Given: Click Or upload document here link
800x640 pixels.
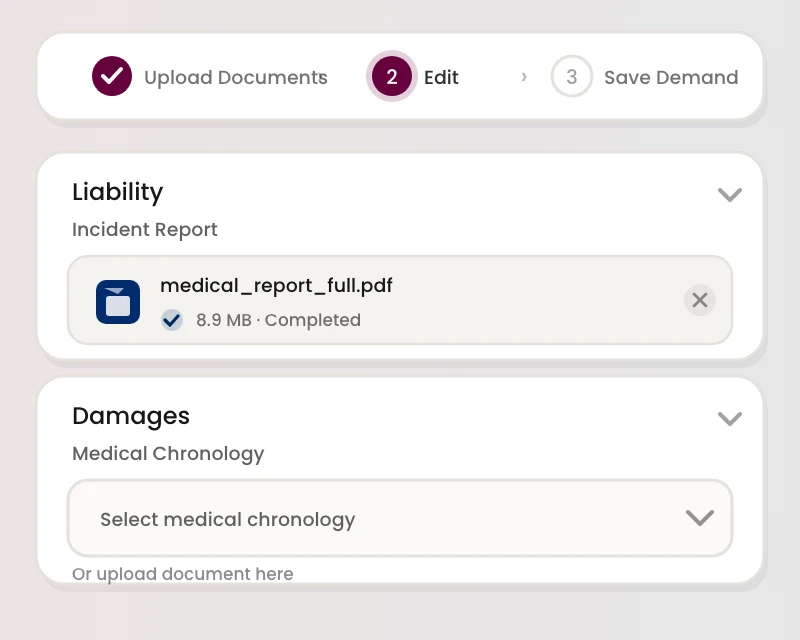Looking at the screenshot, I should [183, 574].
